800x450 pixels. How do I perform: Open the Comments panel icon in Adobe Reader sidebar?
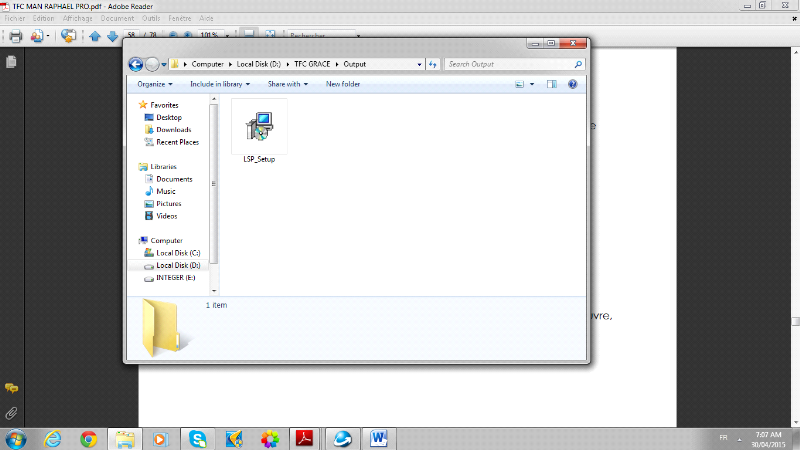click(11, 388)
